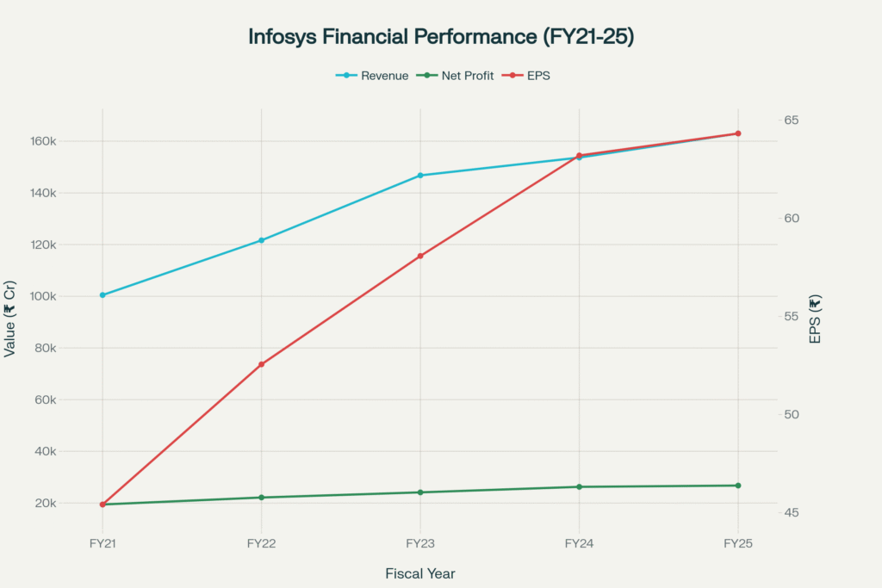Click the 55 right axis tick label

pyautogui.click(x=792, y=317)
